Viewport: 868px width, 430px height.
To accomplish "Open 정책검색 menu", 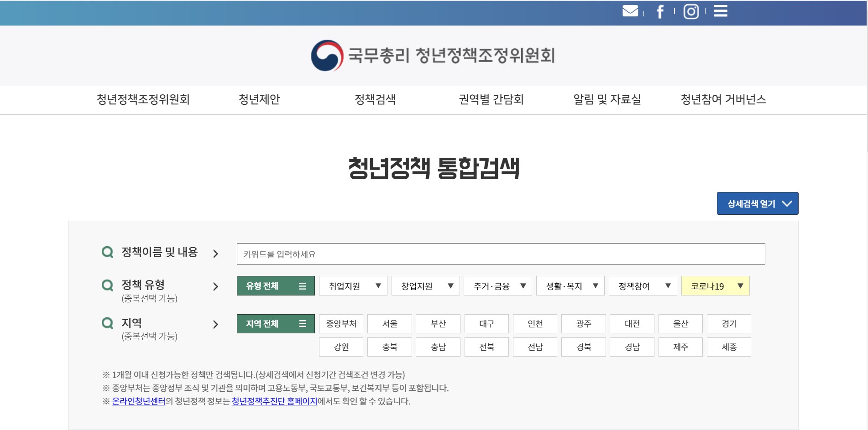I will [x=375, y=99].
